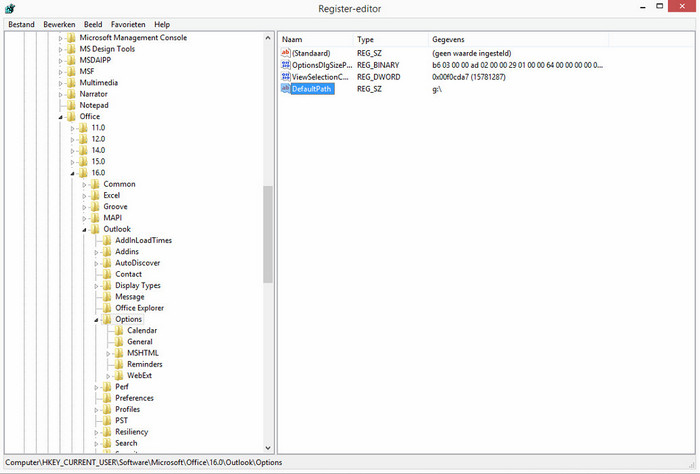Click the tree vertical scrollbar thumb
This screenshot has width=700, height=474.
(268, 234)
